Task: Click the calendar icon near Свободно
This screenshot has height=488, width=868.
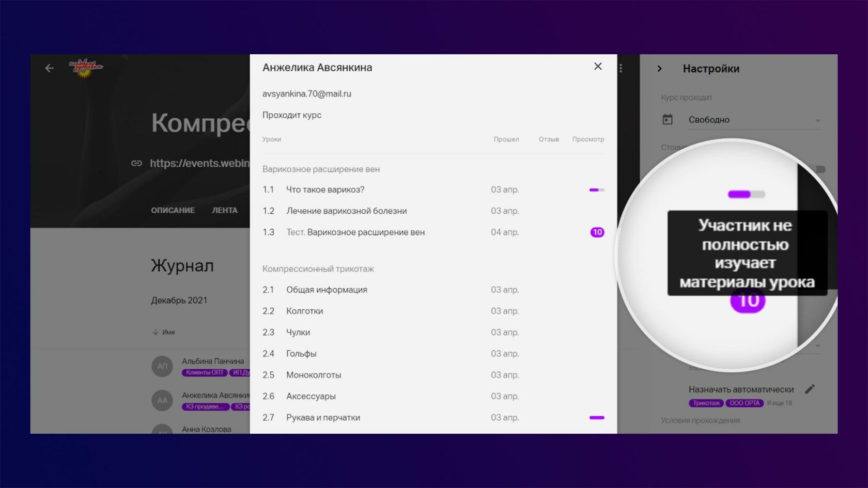Action: click(668, 120)
